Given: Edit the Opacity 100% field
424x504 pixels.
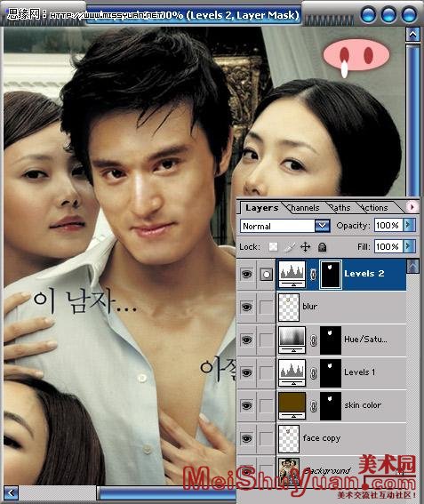Looking at the screenshot, I should pyautogui.click(x=388, y=225).
